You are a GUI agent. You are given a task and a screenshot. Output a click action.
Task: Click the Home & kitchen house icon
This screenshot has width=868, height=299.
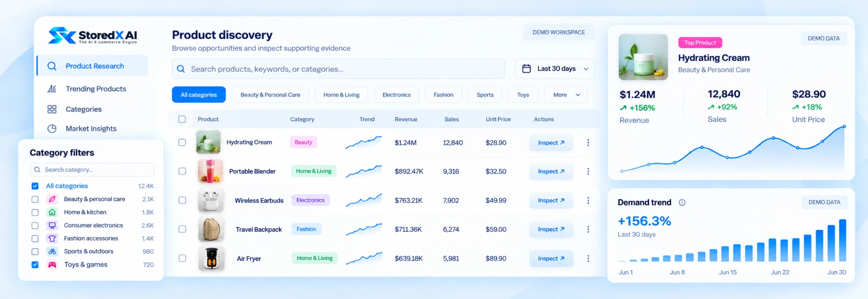coord(52,212)
